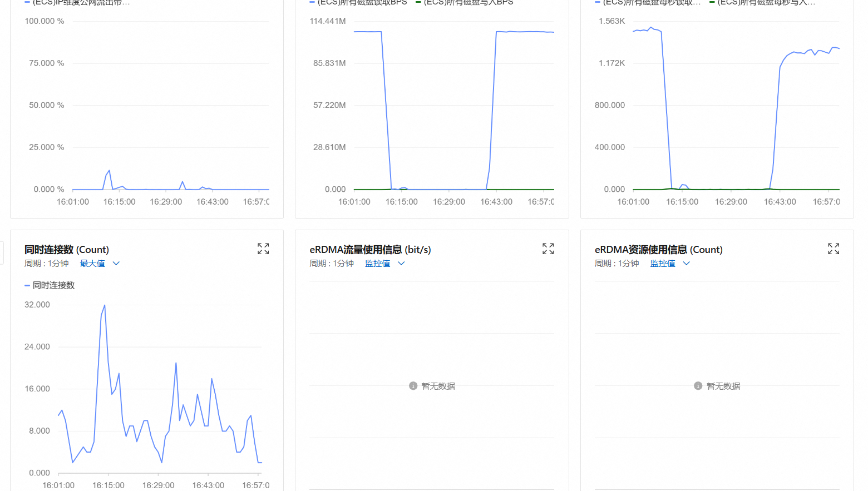This screenshot has width=868, height=491.
Task: Click the 400.000 axis label
Action: [x=610, y=147]
